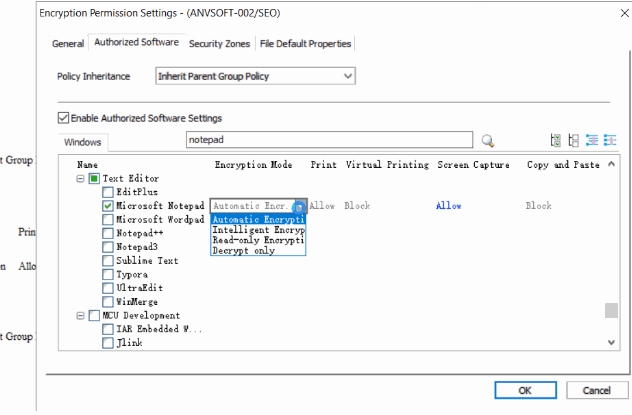Image resolution: width=632 pixels, height=415 pixels.
Task: Click the check-all tree icon
Action: pos(555,140)
